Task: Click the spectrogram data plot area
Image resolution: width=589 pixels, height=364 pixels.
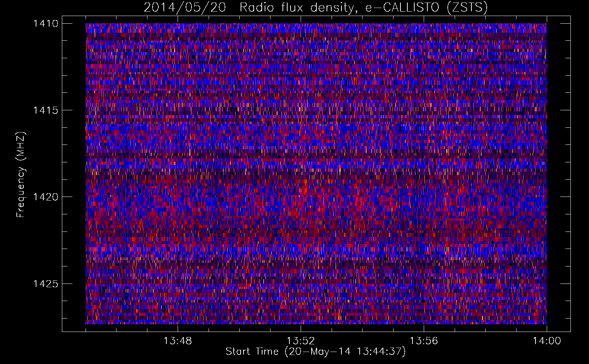Action: tap(316, 174)
